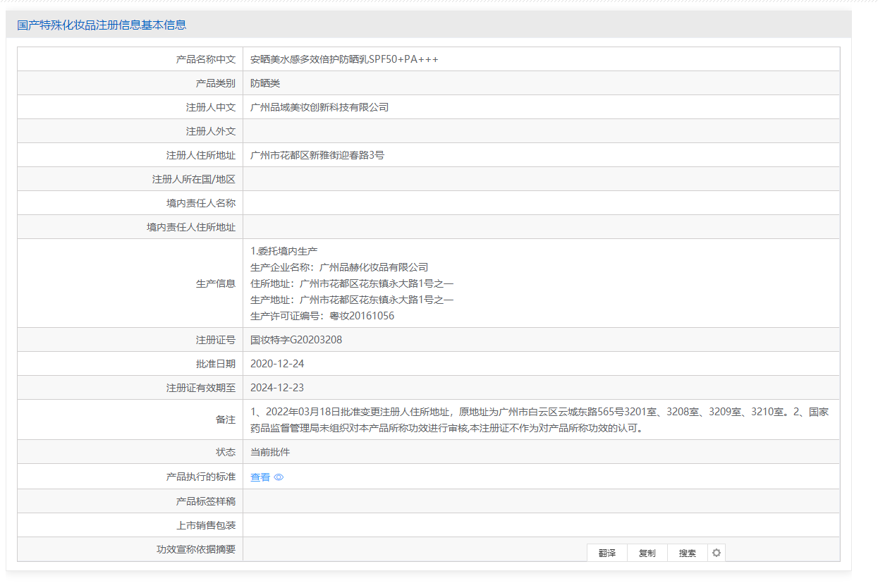Select the status value 当前批件
The image size is (878, 588).
coord(270,452)
